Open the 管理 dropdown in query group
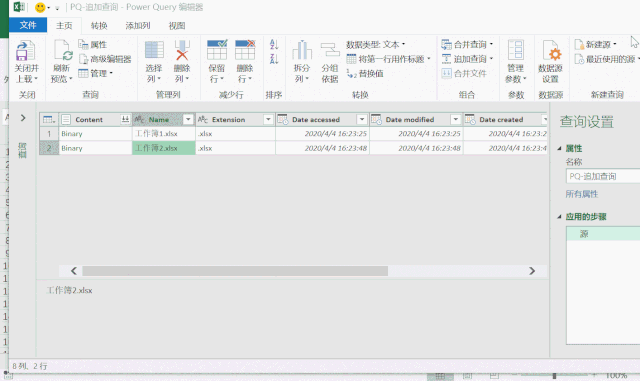 pyautogui.click(x=96, y=74)
